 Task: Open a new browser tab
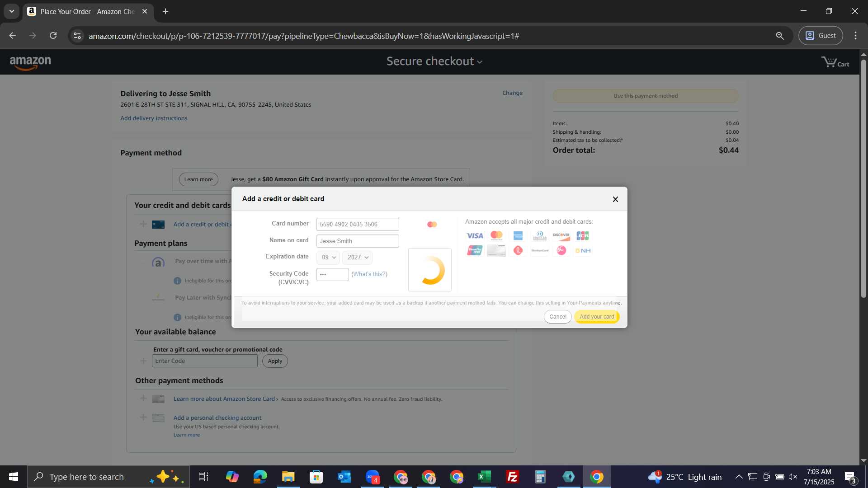point(165,11)
